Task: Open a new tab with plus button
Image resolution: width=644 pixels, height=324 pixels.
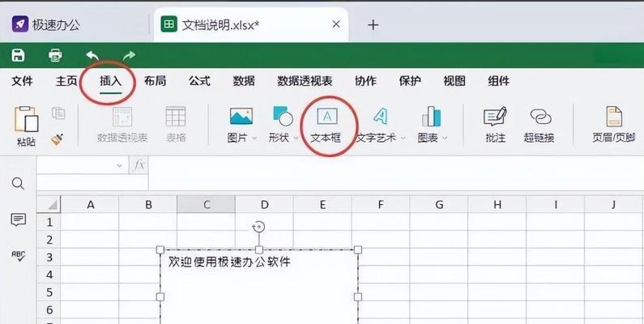Action: tap(373, 25)
